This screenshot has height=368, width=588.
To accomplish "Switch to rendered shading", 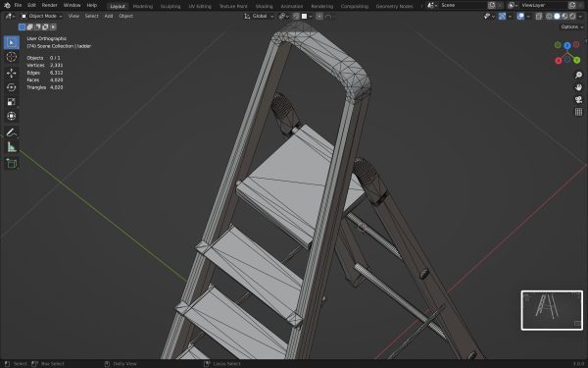I will click(572, 16).
